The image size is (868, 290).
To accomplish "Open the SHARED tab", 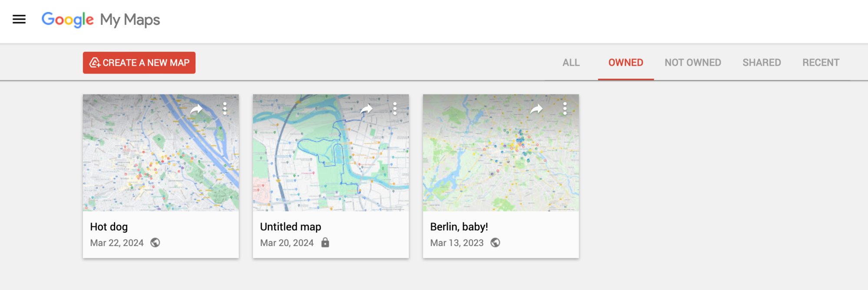I will tap(762, 63).
